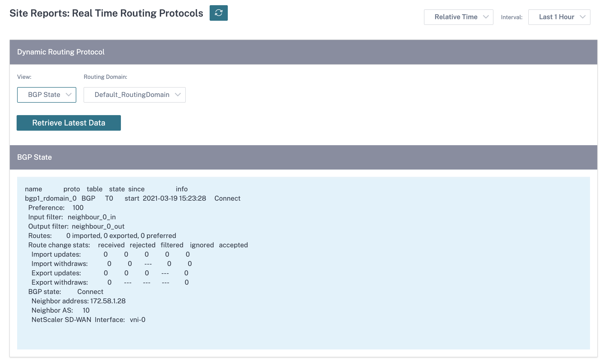Image resolution: width=604 pixels, height=364 pixels.
Task: Click the refresh icon beside the page title
Action: click(x=218, y=13)
